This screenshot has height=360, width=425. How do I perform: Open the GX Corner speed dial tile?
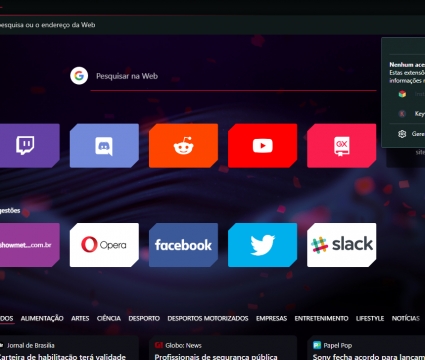point(342,146)
